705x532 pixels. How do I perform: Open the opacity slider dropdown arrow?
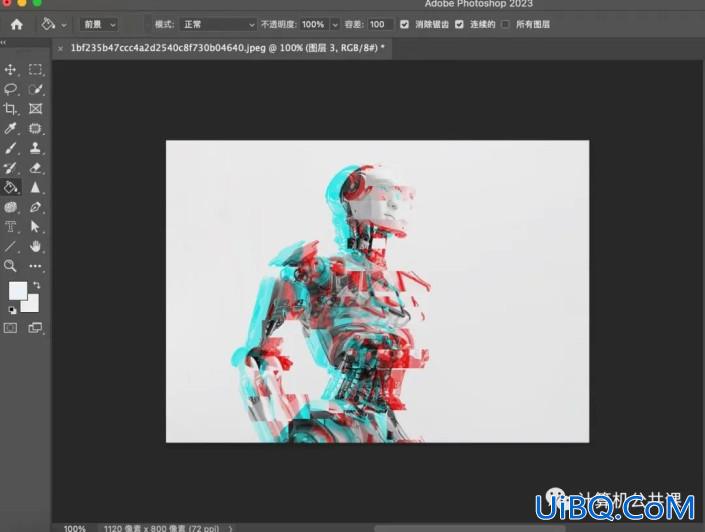(x=335, y=25)
